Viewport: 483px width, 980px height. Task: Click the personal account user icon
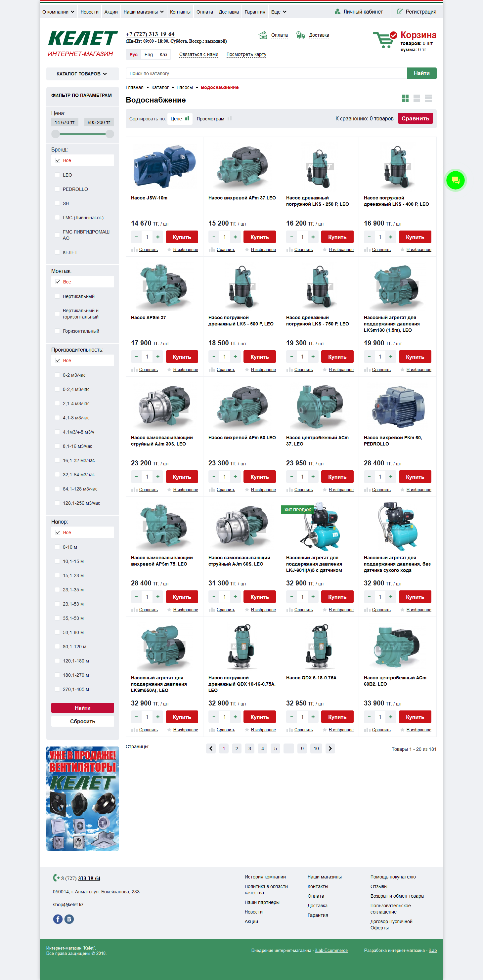click(x=337, y=12)
